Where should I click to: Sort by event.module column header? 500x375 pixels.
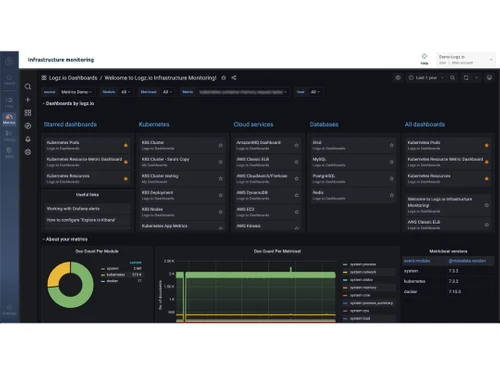417,261
